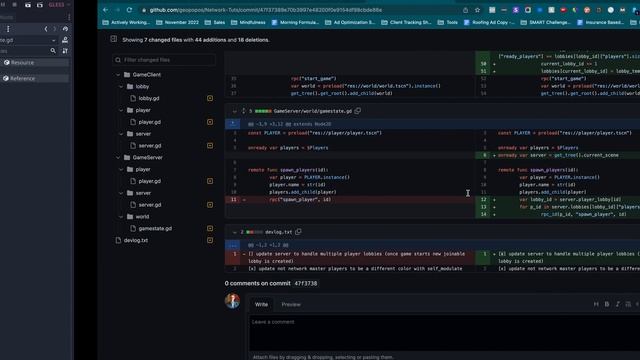The image size is (640, 360).
Task: Select the Resource item in Godot list
Action: click(x=34, y=63)
